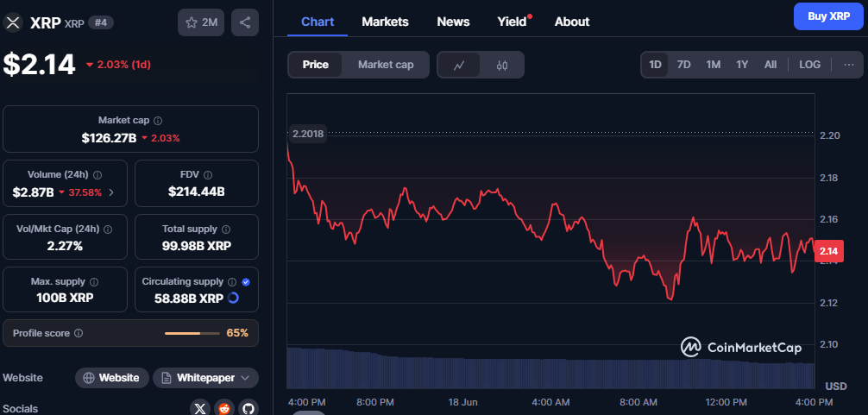Click the XRP coin logo icon
This screenshot has width=868, height=415.
(x=12, y=22)
